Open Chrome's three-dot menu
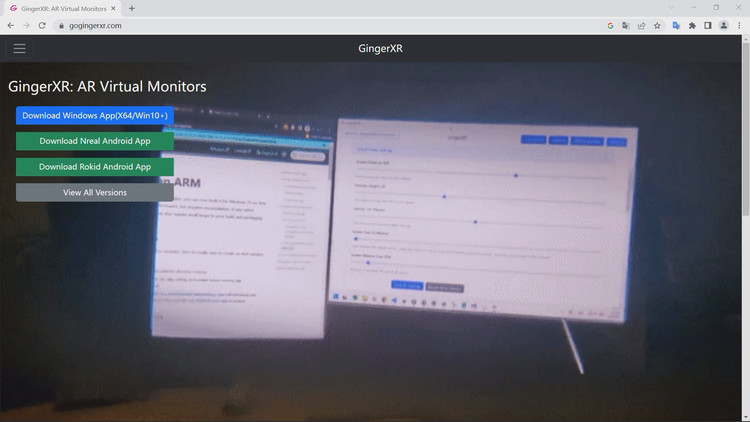 (739, 26)
